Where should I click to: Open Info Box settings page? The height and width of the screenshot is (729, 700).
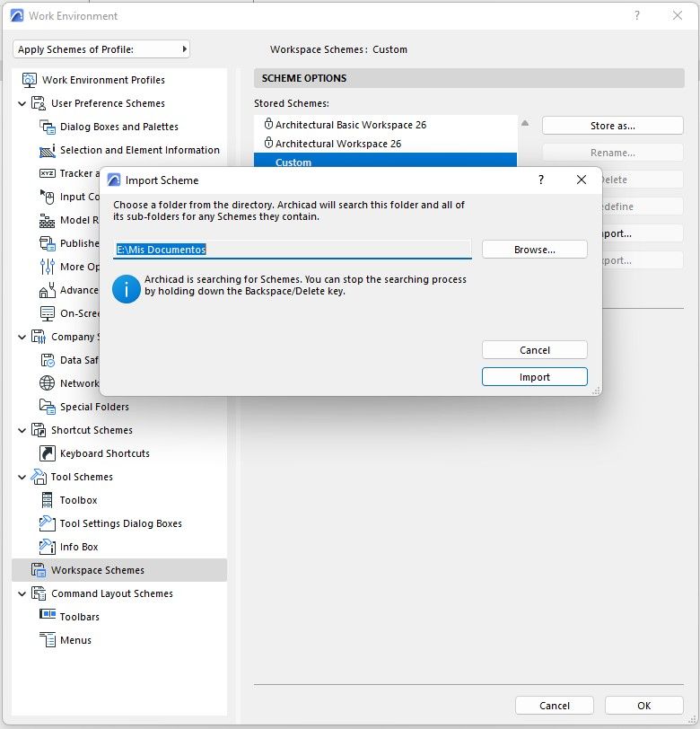(x=79, y=547)
